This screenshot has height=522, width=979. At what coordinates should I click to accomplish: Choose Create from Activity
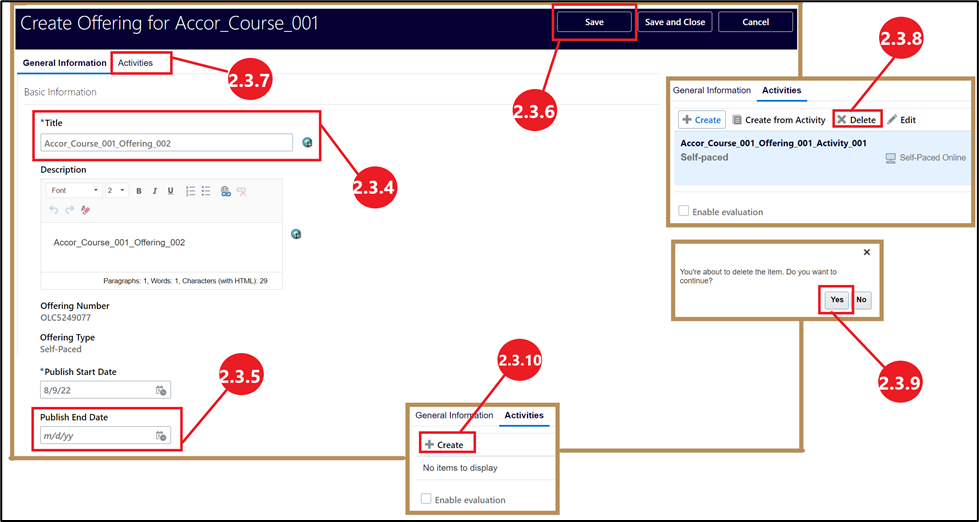click(x=779, y=120)
